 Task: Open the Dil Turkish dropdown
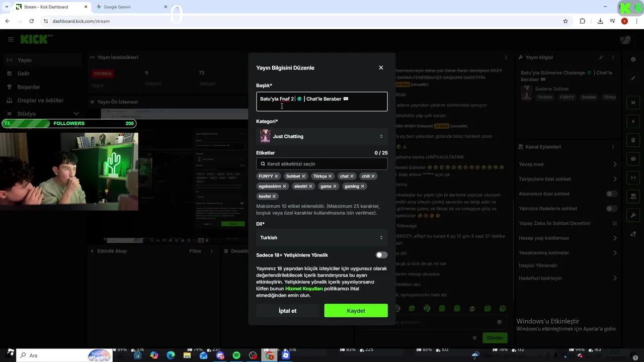coord(321,237)
